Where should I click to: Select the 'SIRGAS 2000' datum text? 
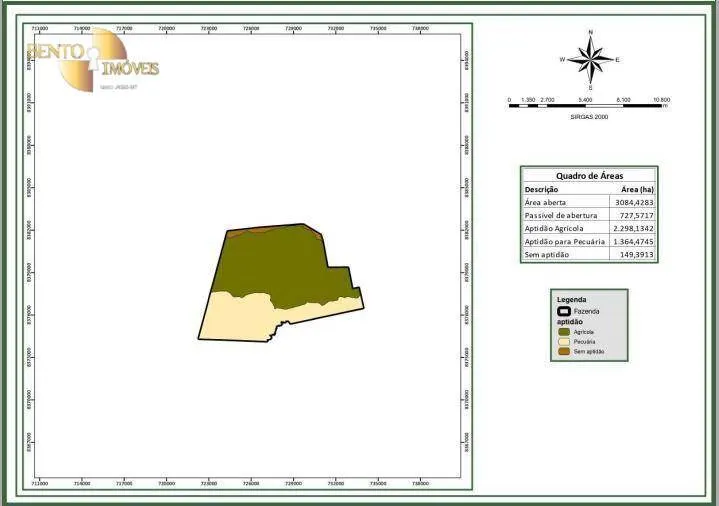(589, 117)
